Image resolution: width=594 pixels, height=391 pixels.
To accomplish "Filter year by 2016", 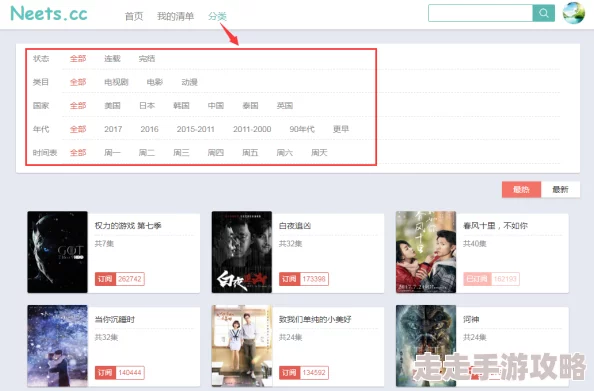I will click(149, 129).
